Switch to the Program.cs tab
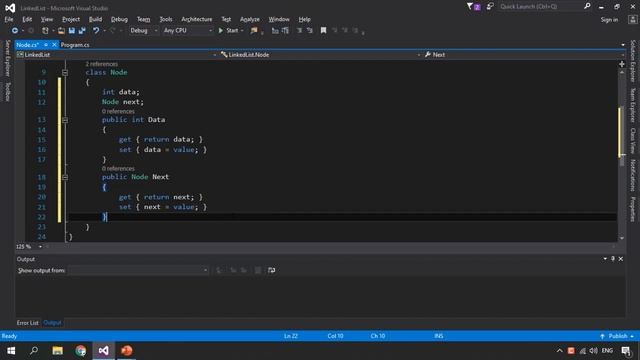 (x=75, y=45)
